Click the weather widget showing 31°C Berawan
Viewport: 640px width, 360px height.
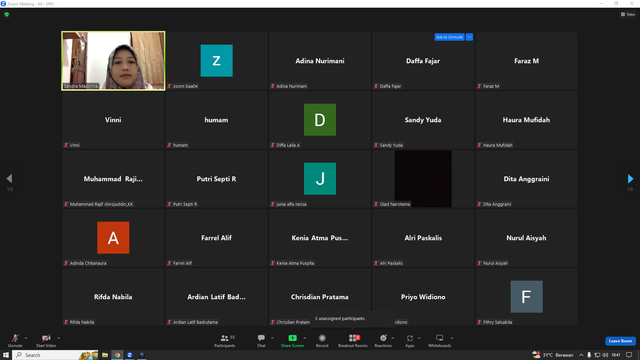point(553,355)
